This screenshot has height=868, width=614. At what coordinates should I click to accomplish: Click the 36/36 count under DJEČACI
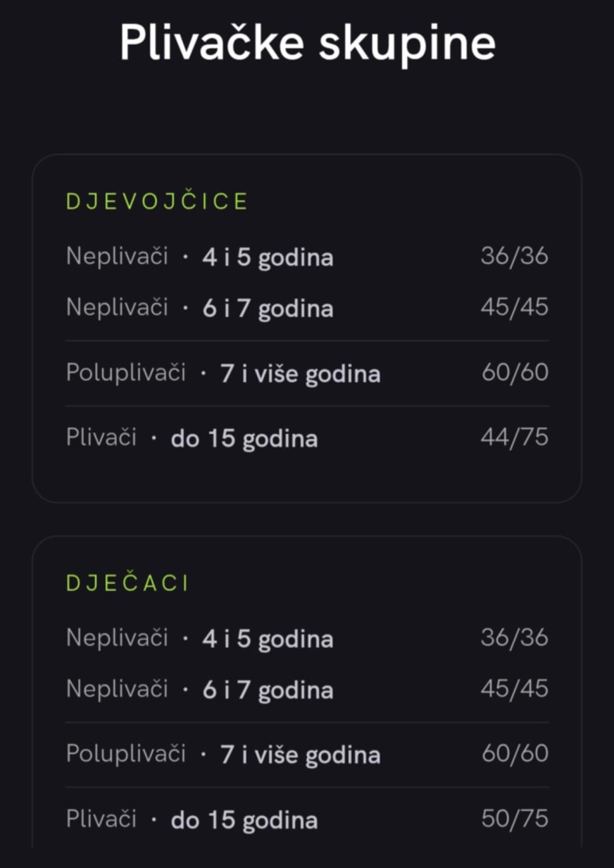pyautogui.click(x=514, y=637)
